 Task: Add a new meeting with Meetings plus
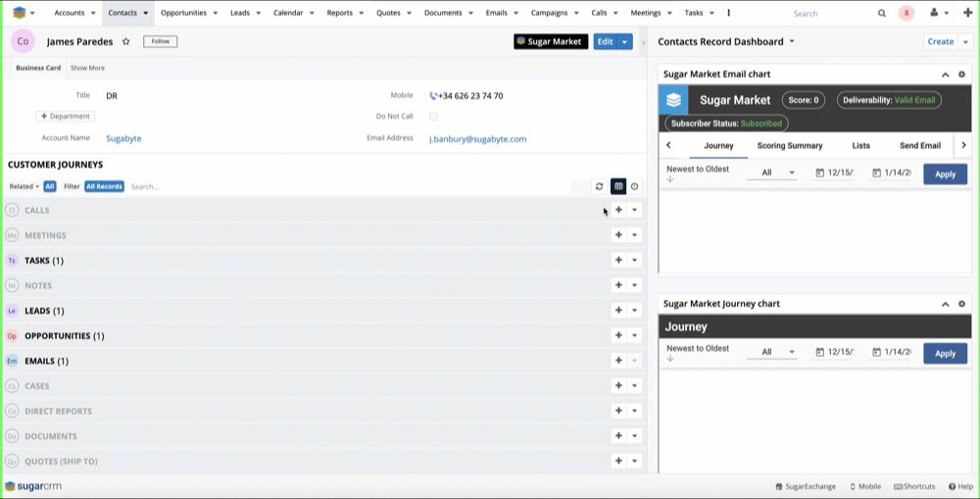click(x=618, y=235)
